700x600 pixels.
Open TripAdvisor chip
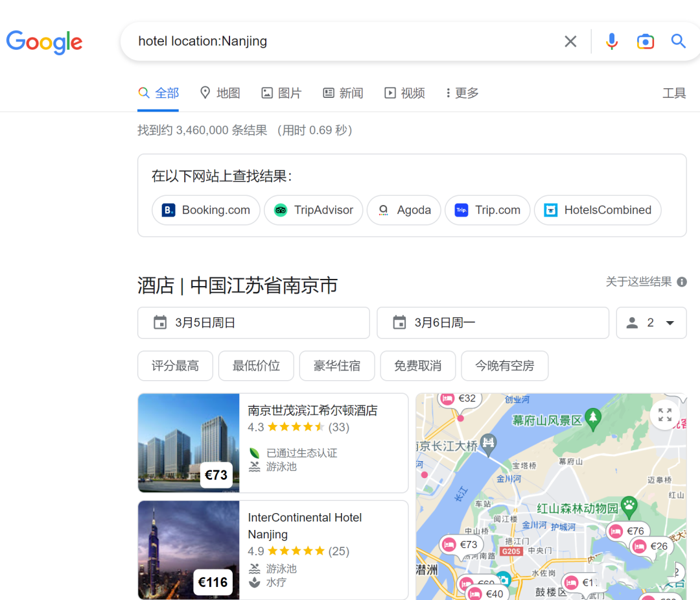(314, 210)
